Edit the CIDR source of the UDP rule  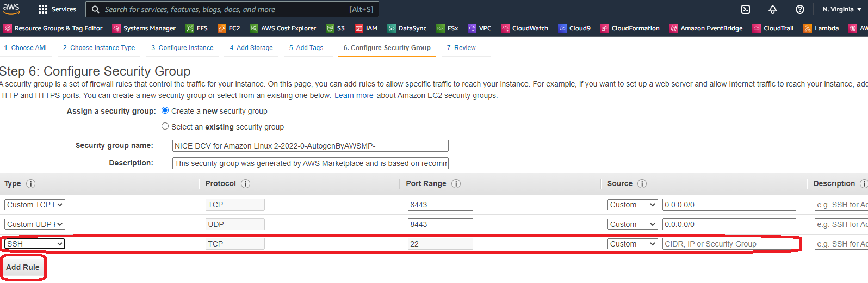pos(729,224)
